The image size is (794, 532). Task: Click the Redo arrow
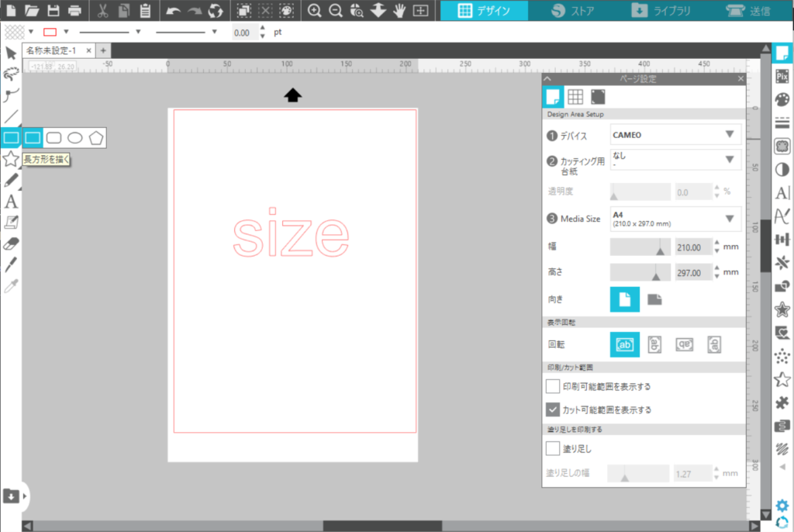click(x=194, y=10)
